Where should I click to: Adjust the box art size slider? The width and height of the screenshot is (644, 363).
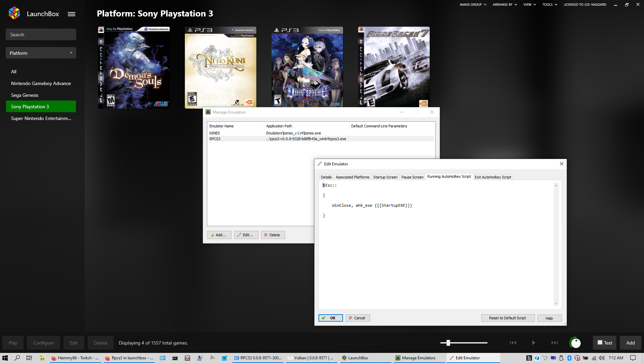pos(448,343)
